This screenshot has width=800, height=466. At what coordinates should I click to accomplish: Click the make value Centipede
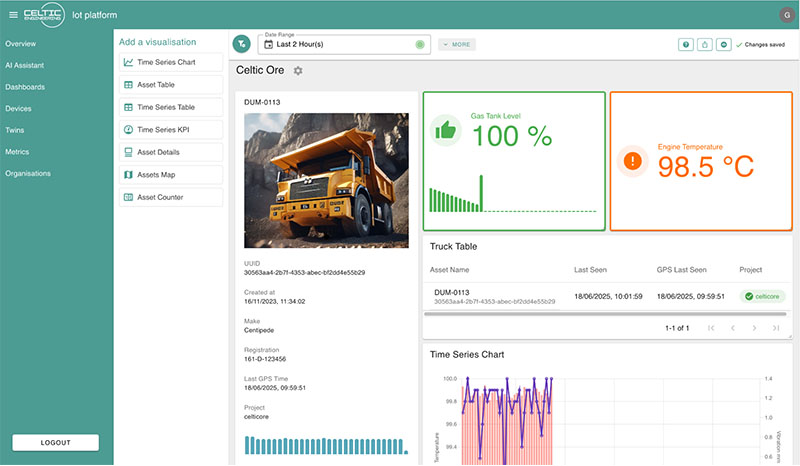point(259,330)
